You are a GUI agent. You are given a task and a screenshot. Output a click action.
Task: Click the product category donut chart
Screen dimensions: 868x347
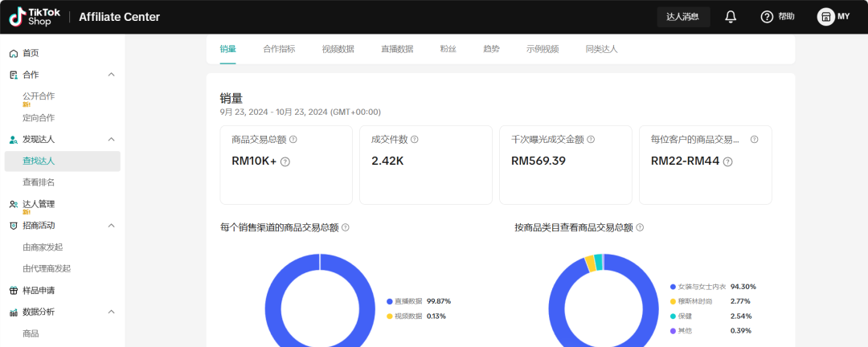(x=604, y=300)
